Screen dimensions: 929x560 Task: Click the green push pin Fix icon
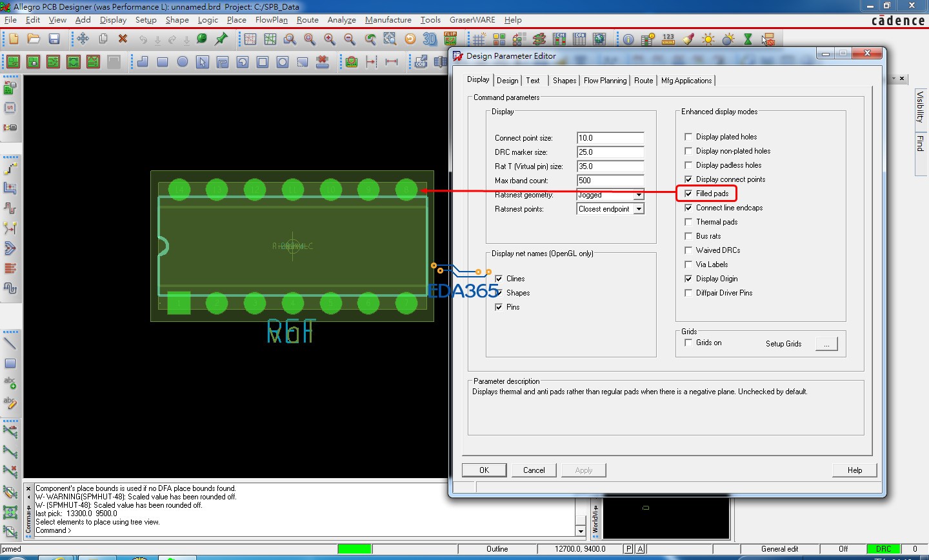[x=221, y=39]
